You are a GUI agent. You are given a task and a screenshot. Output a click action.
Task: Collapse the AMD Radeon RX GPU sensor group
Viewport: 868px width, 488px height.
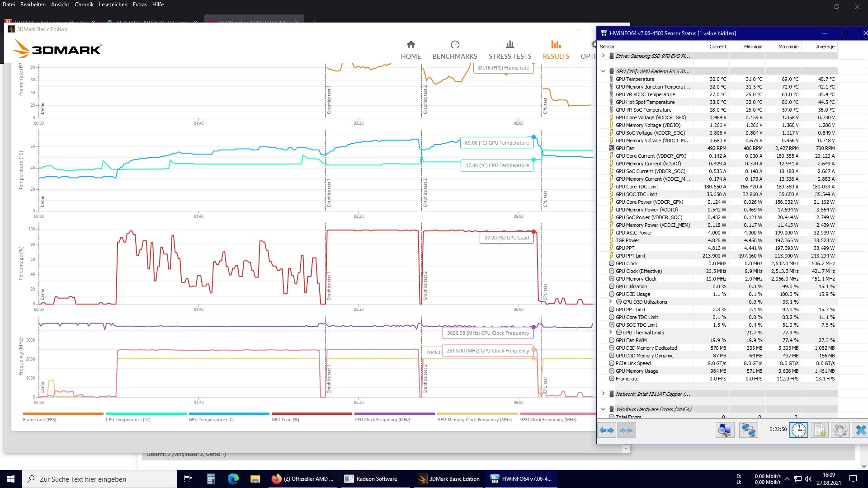[603, 71]
